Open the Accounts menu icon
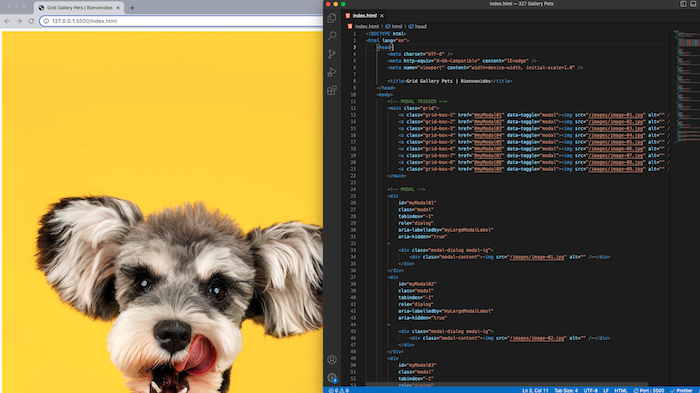700x393 pixels. [332, 360]
